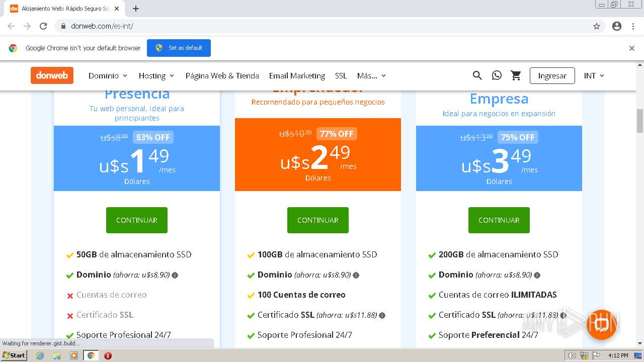Image resolution: width=644 pixels, height=362 pixels.
Task: Click the Empresa plan heading
Action: (499, 99)
